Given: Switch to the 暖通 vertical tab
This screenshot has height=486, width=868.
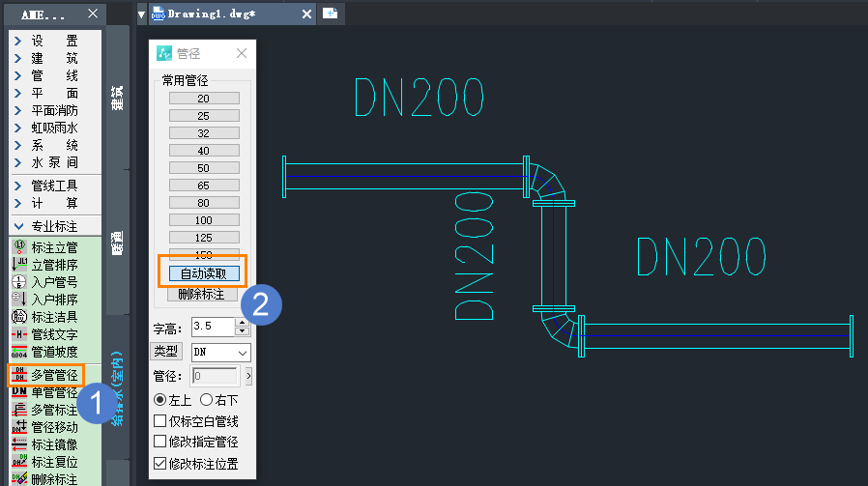Looking at the screenshot, I should tap(117, 243).
